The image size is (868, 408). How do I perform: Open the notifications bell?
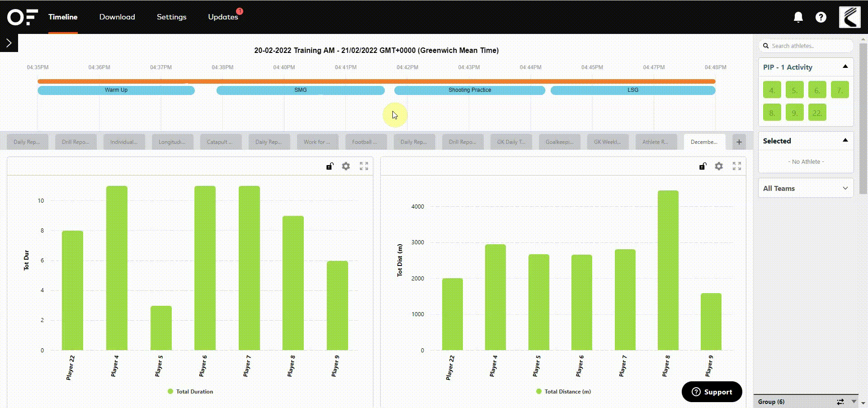[798, 17]
